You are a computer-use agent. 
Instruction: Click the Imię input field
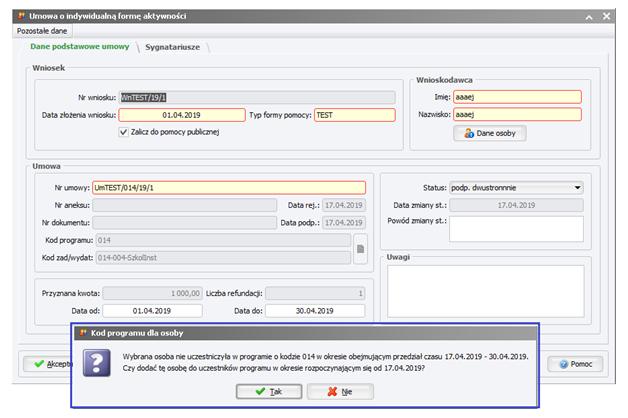[517, 97]
